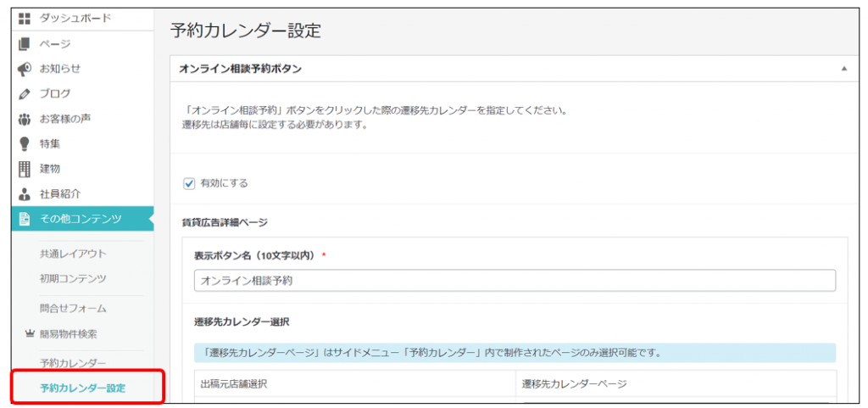Open 共通レイアウト in the sidebar
Viewport: 868px width, 408px height.
pos(73,254)
